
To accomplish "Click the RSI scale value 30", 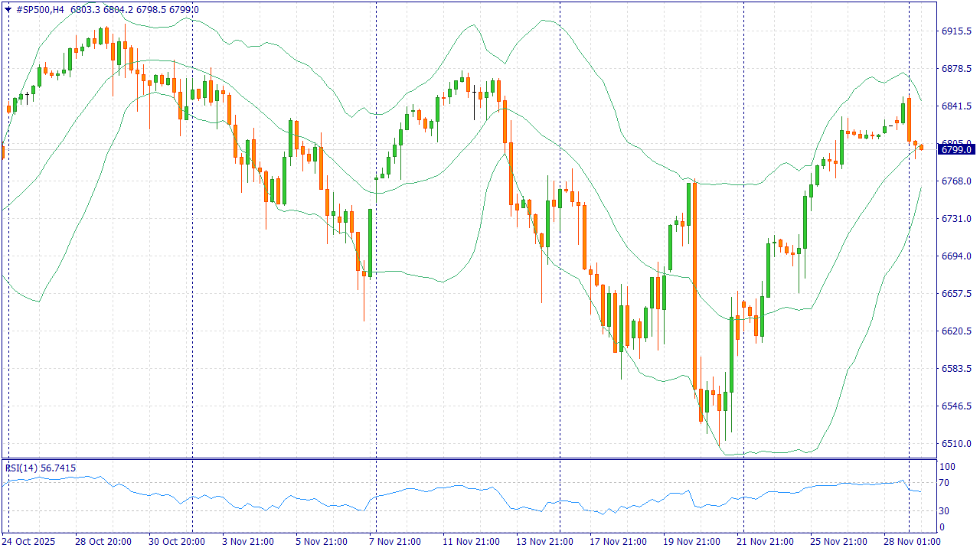I will (945, 511).
